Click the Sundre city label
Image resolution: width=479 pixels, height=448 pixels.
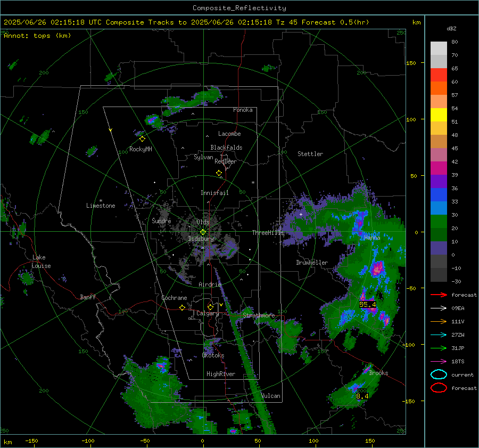click(x=161, y=221)
